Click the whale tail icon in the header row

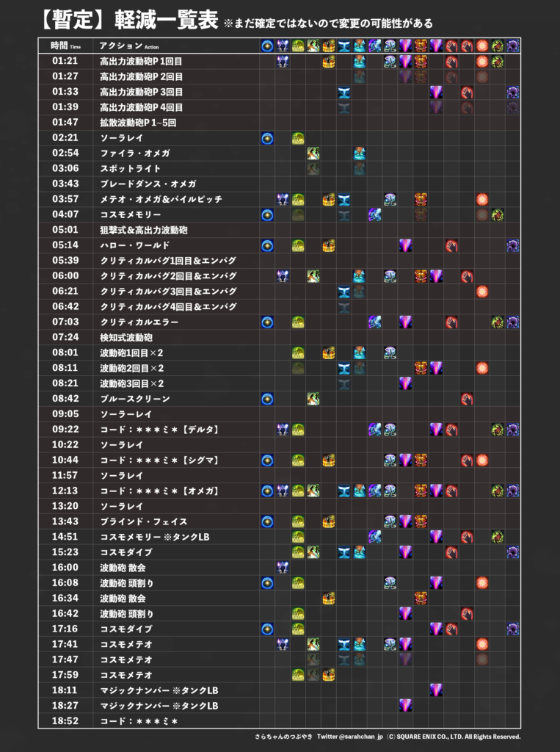click(343, 46)
